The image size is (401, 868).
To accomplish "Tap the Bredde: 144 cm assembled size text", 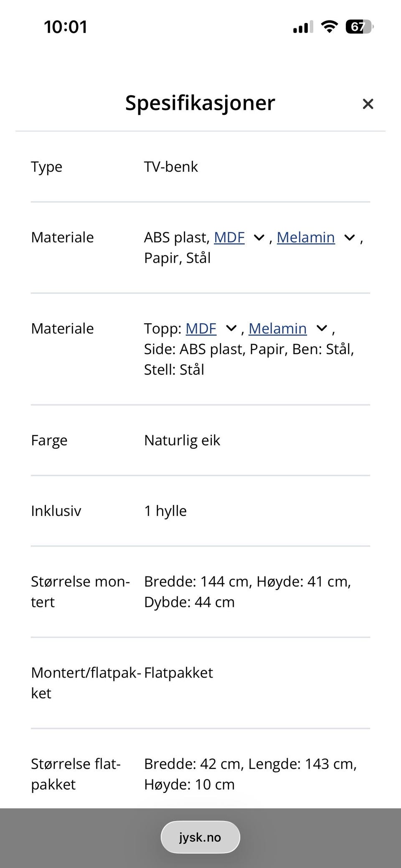I will coord(196,581).
